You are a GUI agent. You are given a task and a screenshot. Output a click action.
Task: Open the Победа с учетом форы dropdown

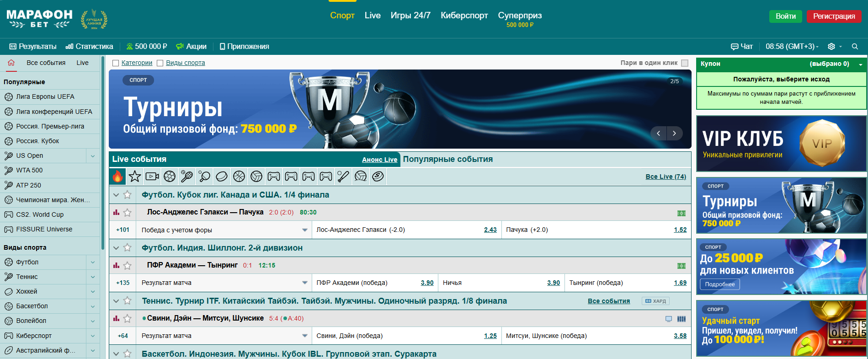point(304,230)
